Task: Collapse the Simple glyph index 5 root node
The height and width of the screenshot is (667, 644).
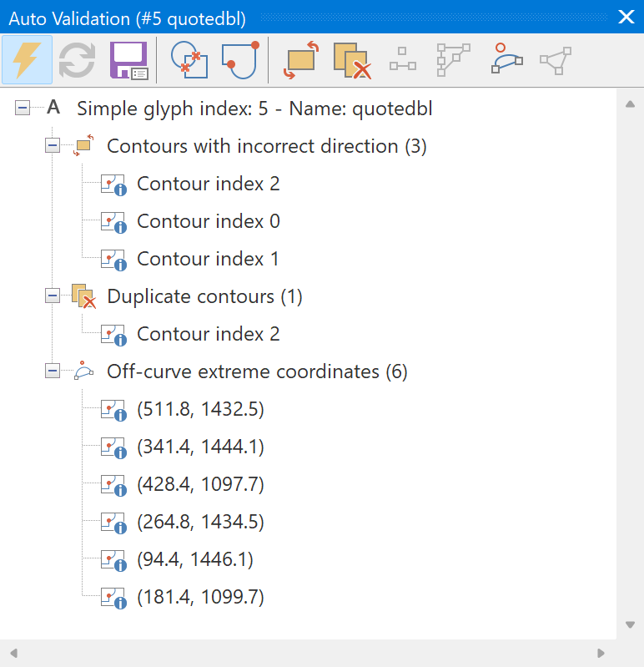Action: (x=22, y=108)
